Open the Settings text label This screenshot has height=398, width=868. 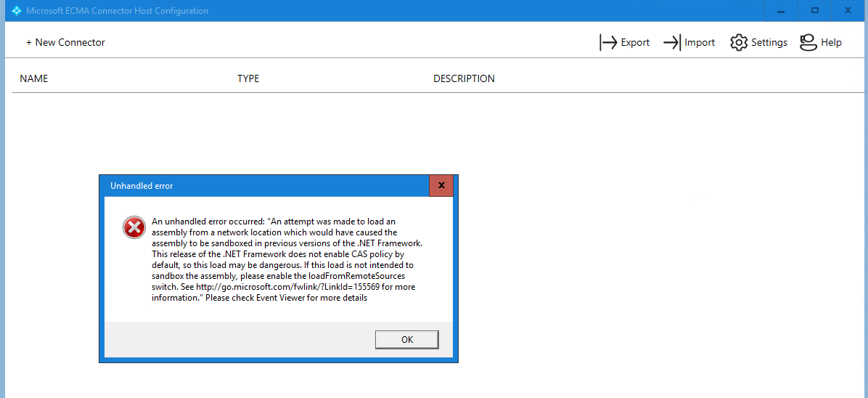point(769,43)
